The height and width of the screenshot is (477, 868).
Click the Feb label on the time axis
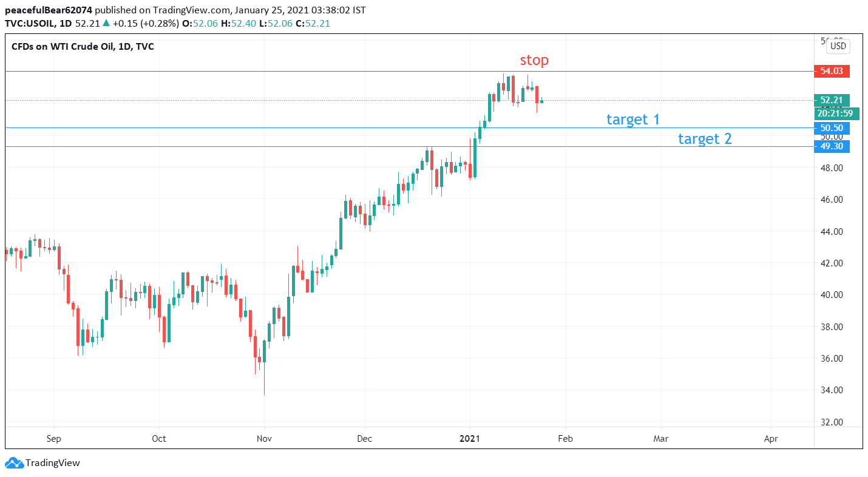pos(566,438)
